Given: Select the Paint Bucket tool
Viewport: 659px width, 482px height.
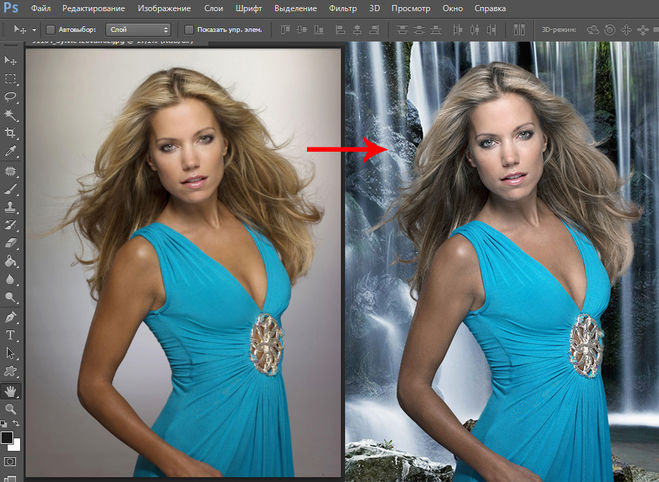Looking at the screenshot, I should (x=10, y=261).
